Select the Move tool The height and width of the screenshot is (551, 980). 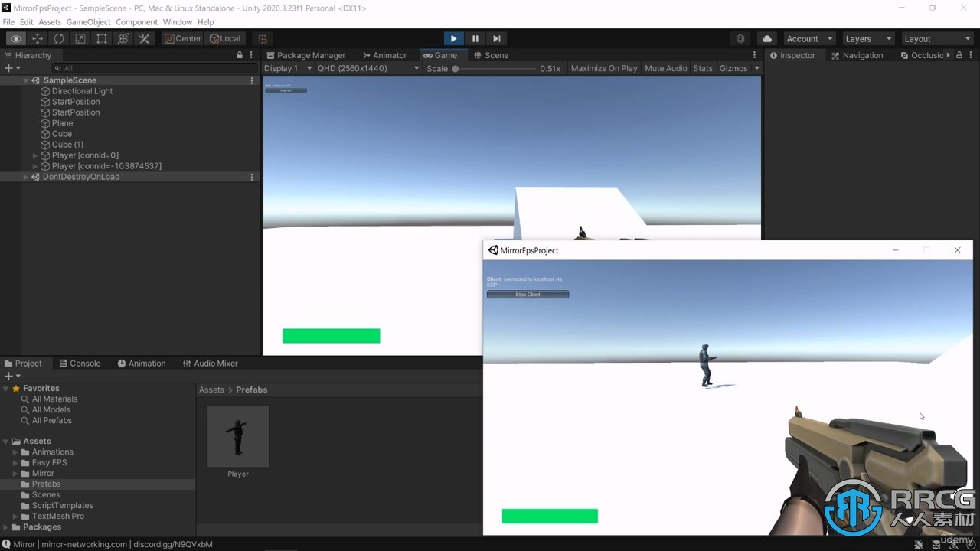(37, 38)
